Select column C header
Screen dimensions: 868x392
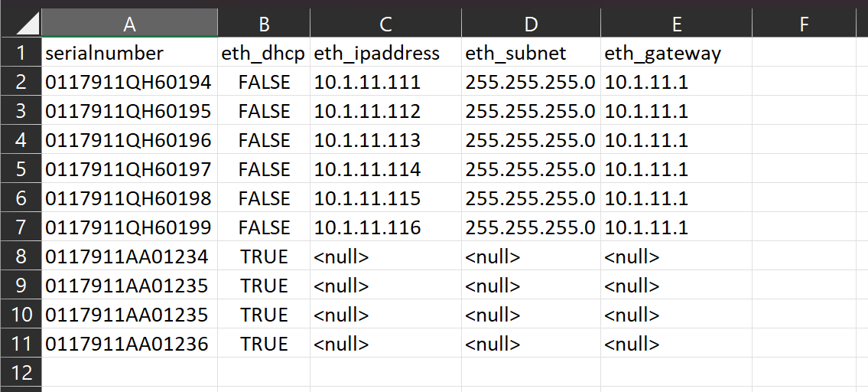pos(385,24)
